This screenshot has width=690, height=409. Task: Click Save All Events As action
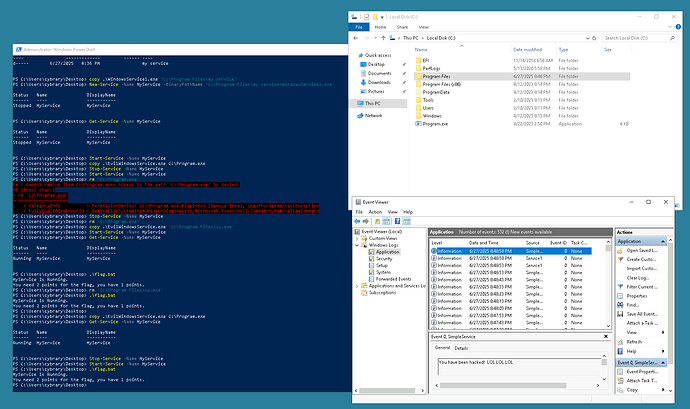click(x=642, y=314)
